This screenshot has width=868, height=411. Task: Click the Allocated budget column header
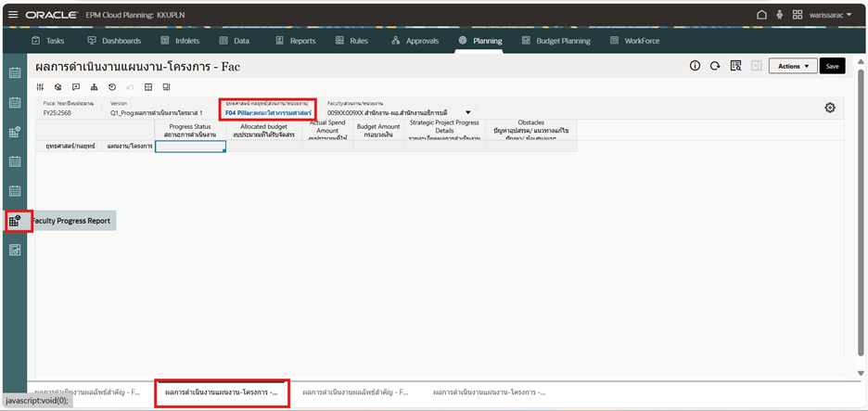point(264,130)
